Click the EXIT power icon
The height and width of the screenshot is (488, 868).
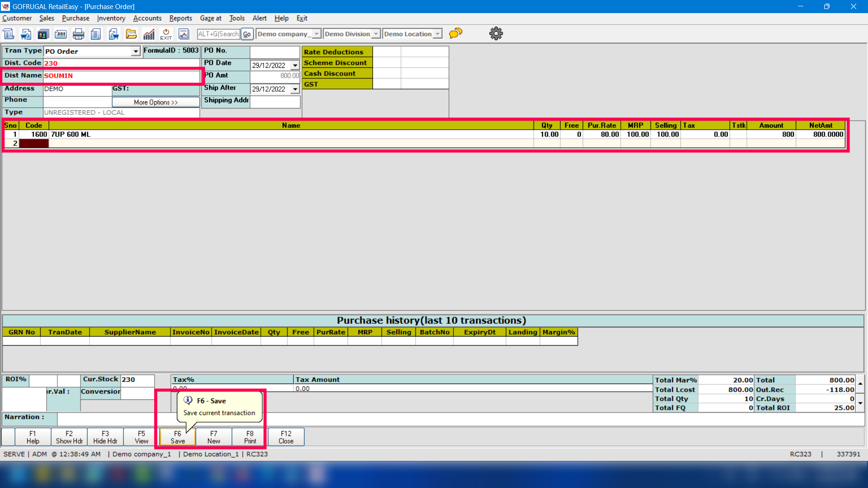166,34
